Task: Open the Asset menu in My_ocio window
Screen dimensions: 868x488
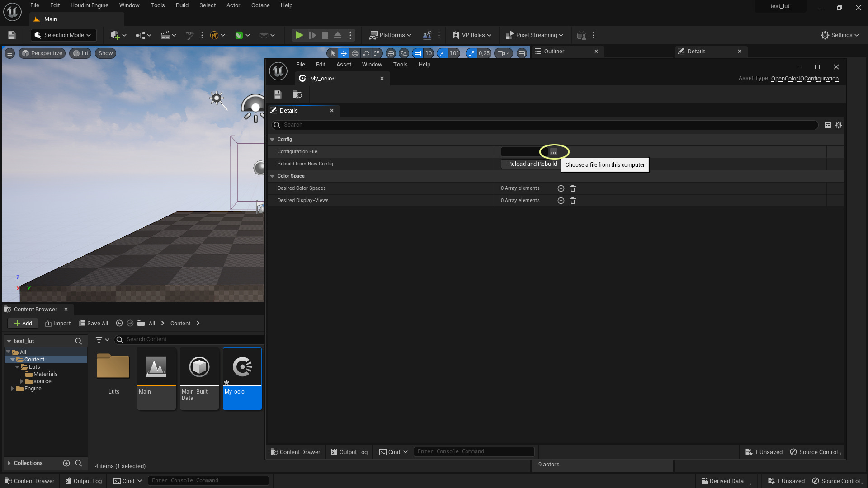Action: tap(344, 65)
